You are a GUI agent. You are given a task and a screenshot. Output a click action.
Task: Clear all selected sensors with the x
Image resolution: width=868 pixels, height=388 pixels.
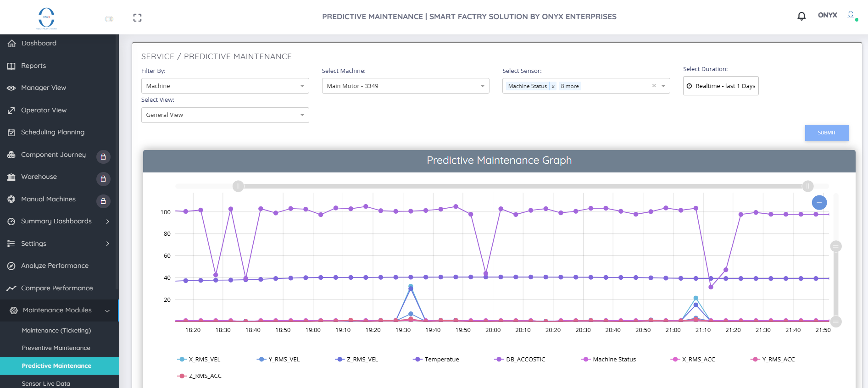654,86
